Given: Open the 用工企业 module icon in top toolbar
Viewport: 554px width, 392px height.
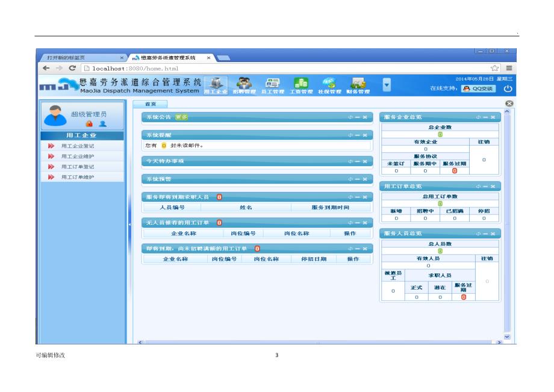Looking at the screenshot, I should [216, 85].
